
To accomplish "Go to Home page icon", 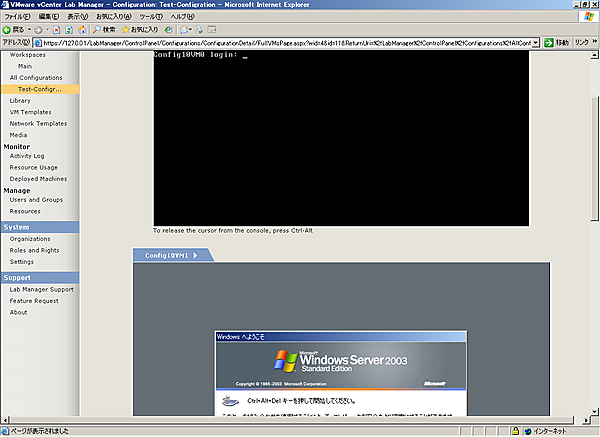I will click(82, 29).
